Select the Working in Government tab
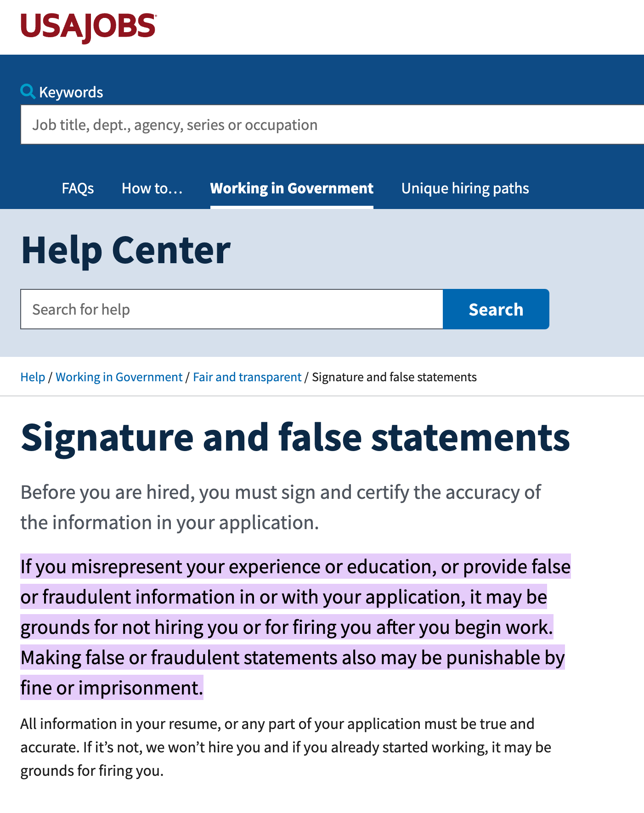 pos(292,188)
